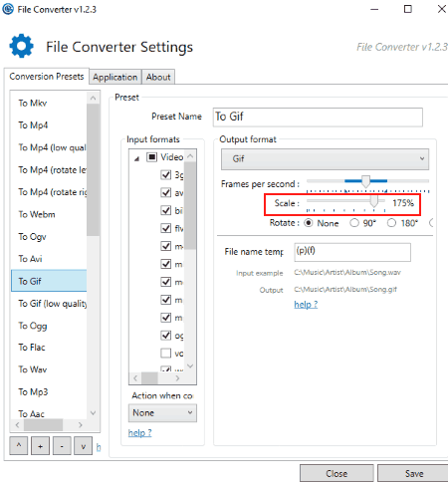Select the None rotate option
The image size is (448, 482).
(x=309, y=223)
